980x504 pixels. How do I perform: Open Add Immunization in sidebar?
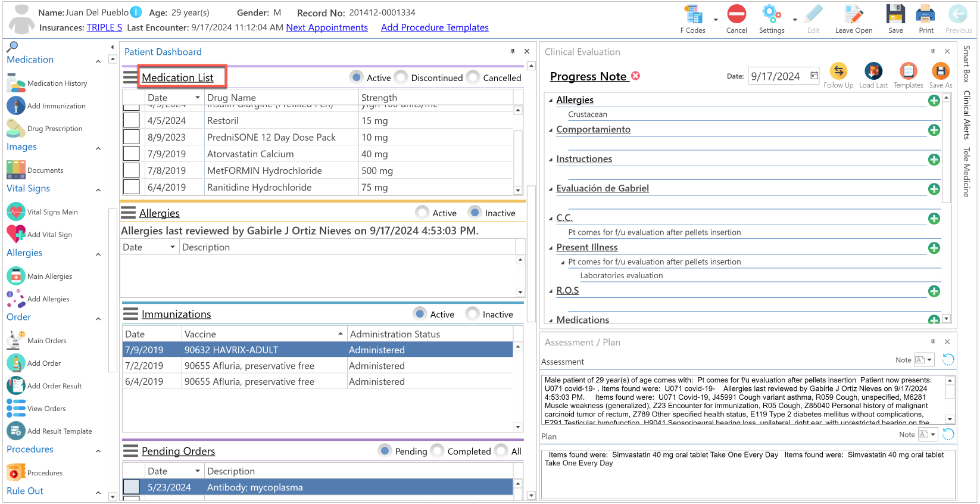coord(46,106)
